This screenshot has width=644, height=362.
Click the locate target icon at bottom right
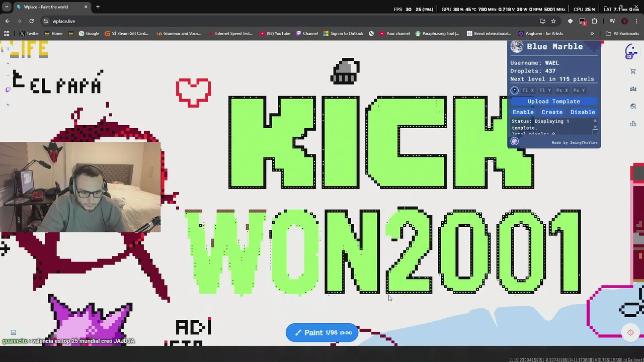point(630,332)
